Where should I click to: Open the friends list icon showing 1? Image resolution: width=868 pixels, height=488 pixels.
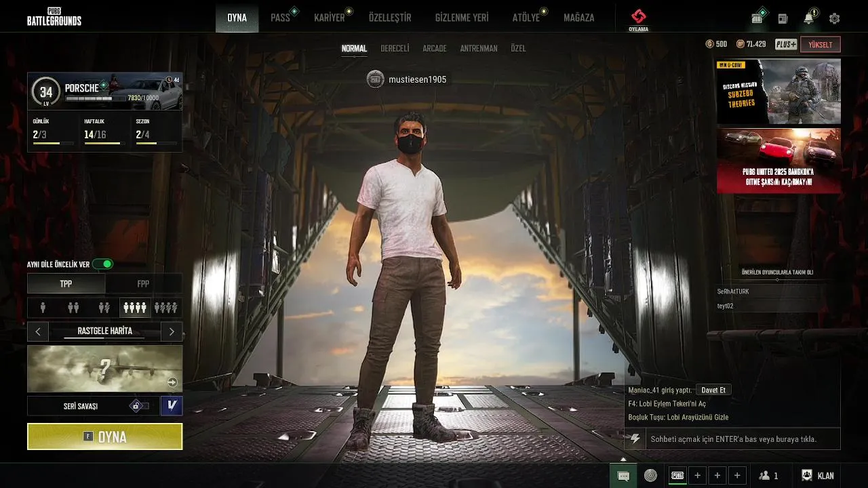tap(769, 476)
